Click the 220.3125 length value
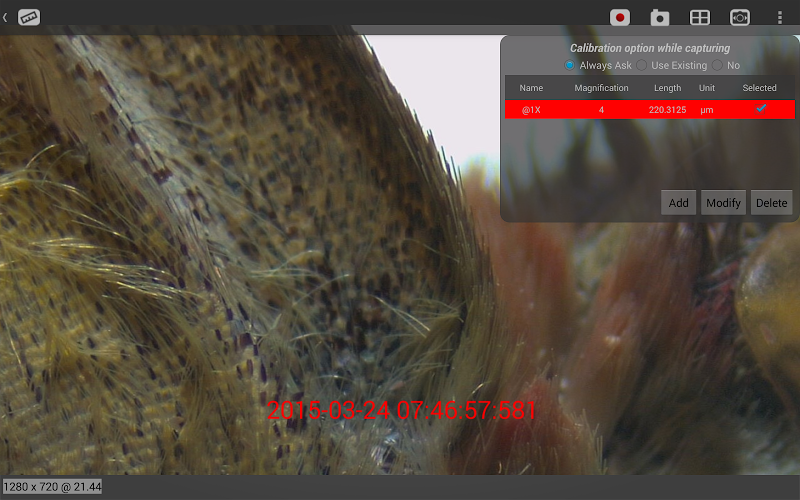800x500 pixels. pyautogui.click(x=667, y=110)
